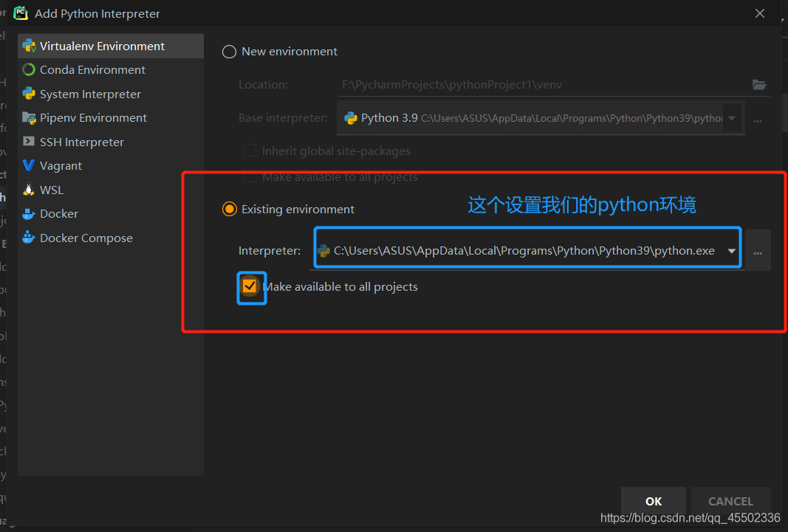788x532 pixels.
Task: Open the python.exe interpreter combo box
Action: [528, 250]
